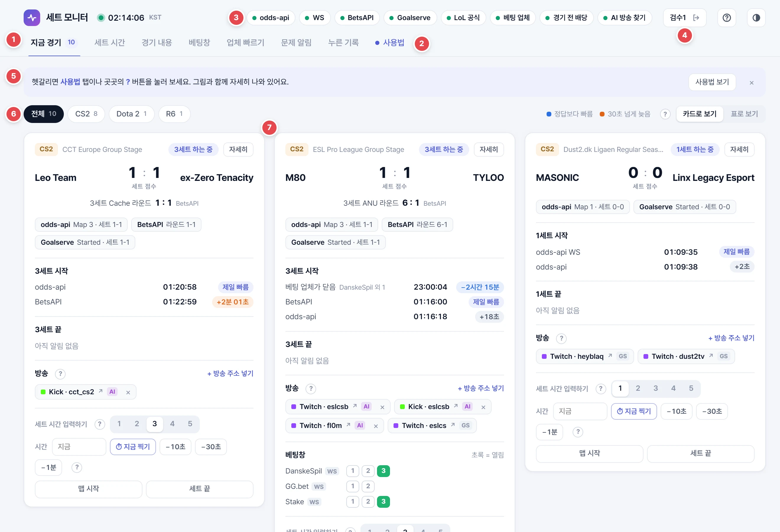Image resolution: width=780 pixels, height=532 pixels.
Task: Switch to 표로 보기 table view
Action: (744, 114)
